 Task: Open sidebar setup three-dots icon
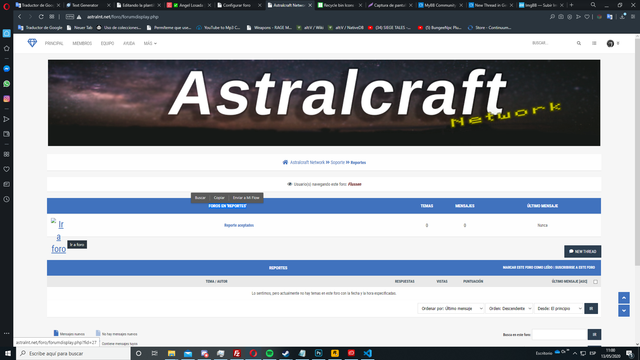[7, 333]
